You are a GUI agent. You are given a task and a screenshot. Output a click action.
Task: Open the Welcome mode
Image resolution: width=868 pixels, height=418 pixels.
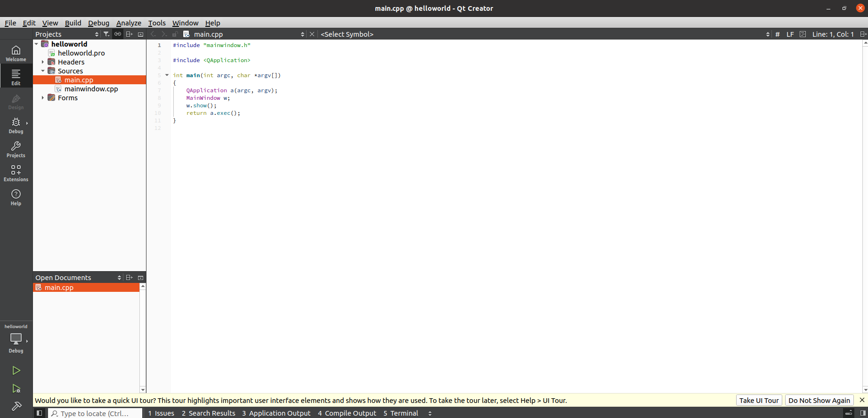point(16,53)
